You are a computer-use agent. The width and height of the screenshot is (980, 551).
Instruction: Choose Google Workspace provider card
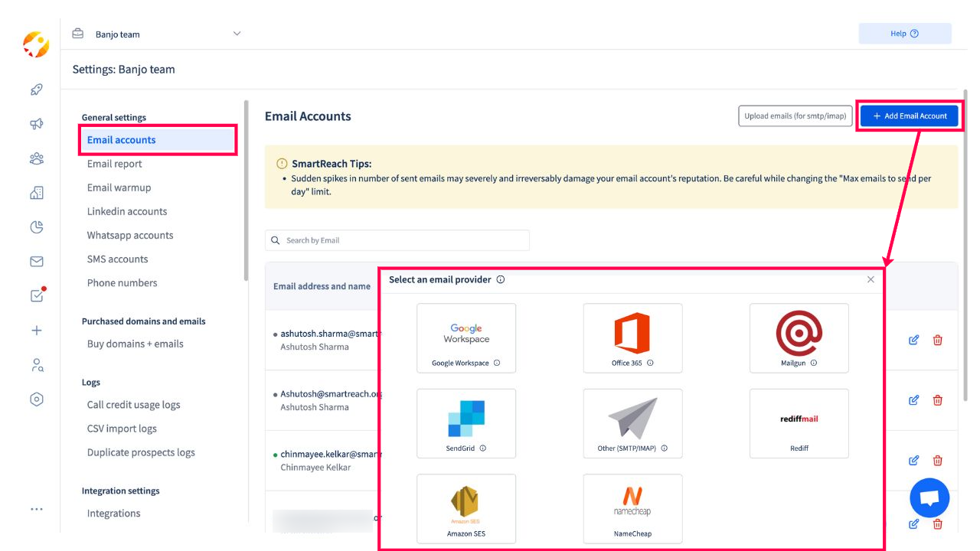click(x=466, y=338)
